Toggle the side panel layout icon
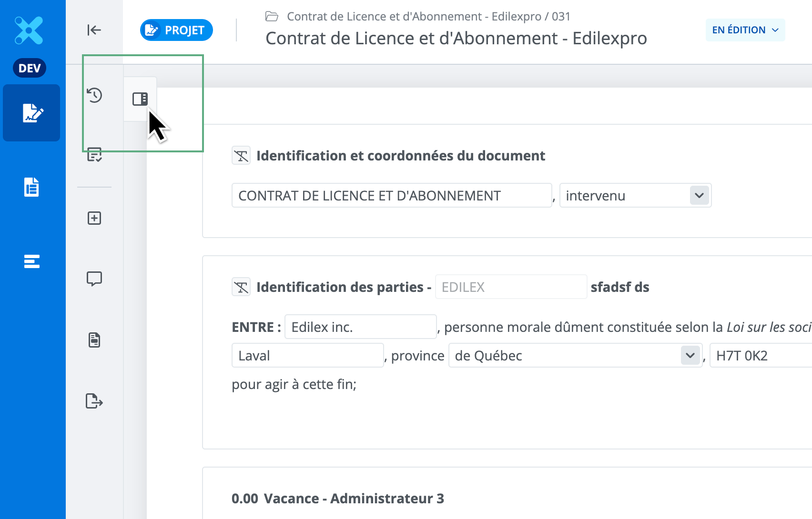Screen dimensions: 812x519 click(140, 99)
